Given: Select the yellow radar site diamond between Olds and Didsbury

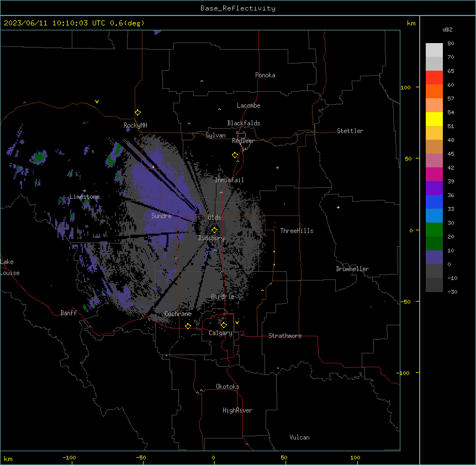Looking at the screenshot, I should point(214,230).
